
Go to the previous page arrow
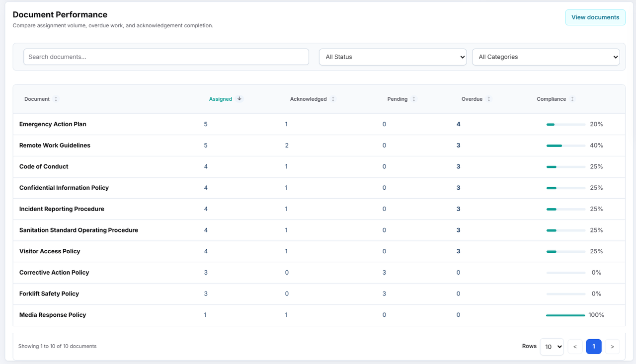(575, 347)
